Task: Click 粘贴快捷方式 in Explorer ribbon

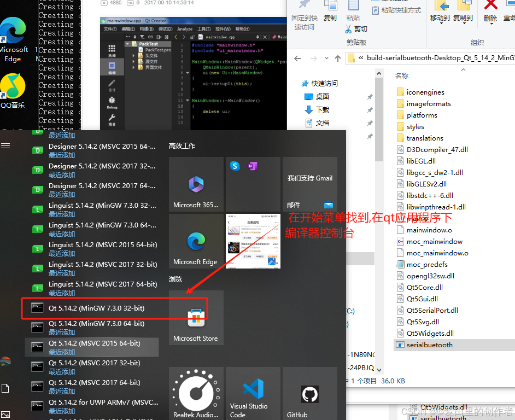Action: pyautogui.click(x=396, y=10)
